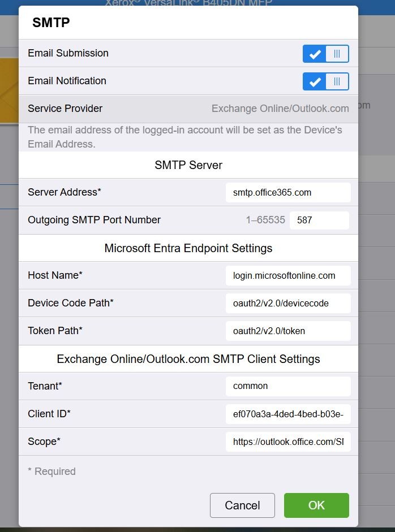Click the SMTP Server section heading
395x532 pixels.
coord(188,165)
